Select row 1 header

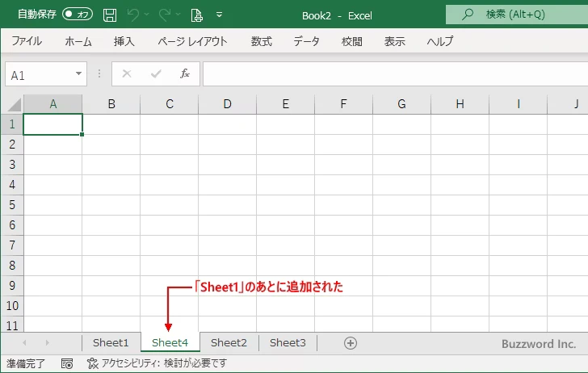(x=12, y=124)
